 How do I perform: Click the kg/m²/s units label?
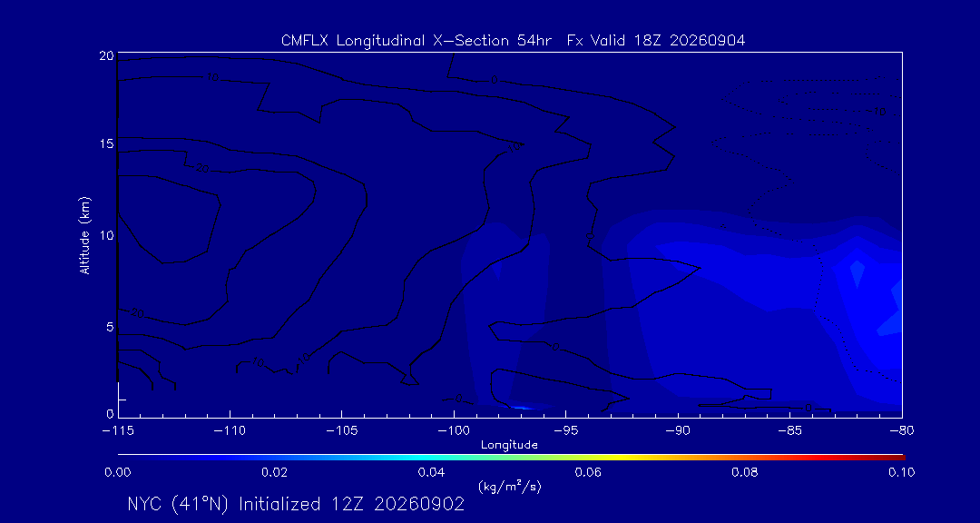pos(510,486)
